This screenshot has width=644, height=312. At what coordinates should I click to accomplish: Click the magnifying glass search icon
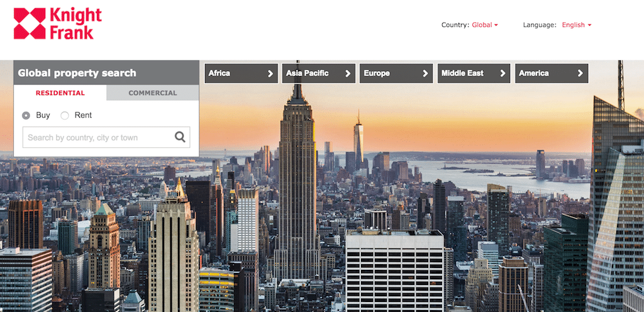point(180,137)
